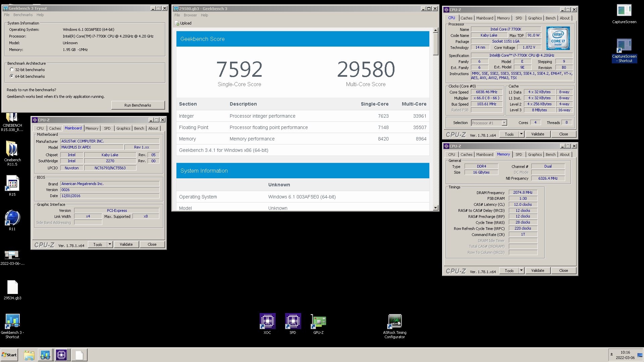644x362 pixels.
Task: Open the CaptureScreen - Shortcut icon
Action: 624,51
